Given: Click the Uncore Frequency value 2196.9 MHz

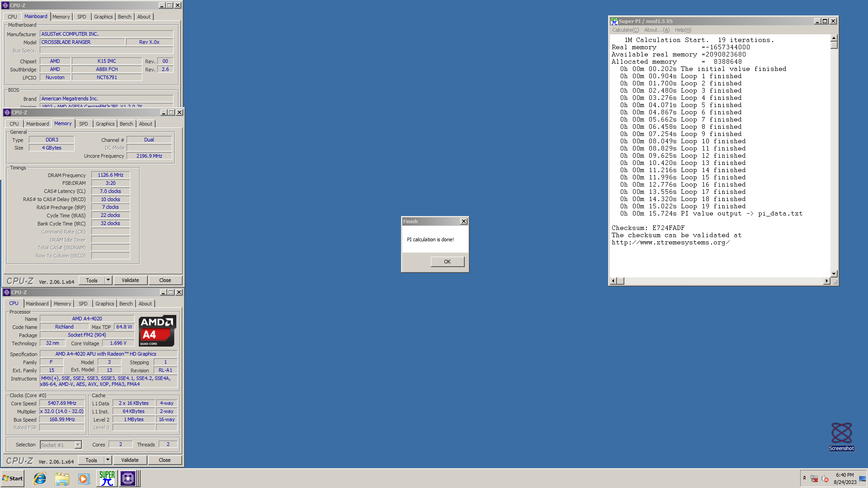Looking at the screenshot, I should 149,156.
